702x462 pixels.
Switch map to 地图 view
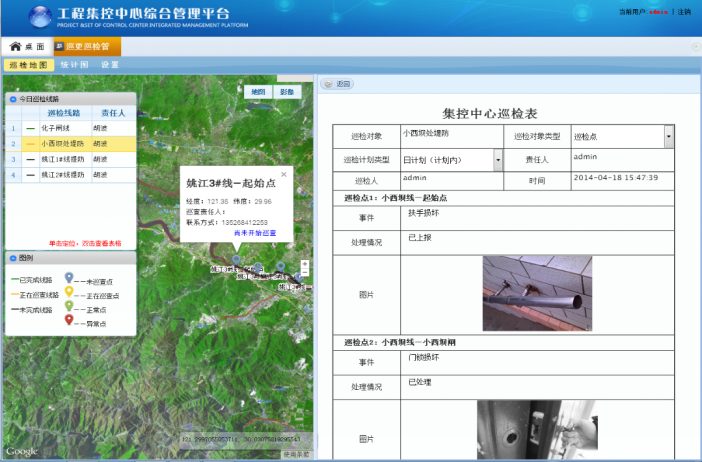pyautogui.click(x=258, y=91)
